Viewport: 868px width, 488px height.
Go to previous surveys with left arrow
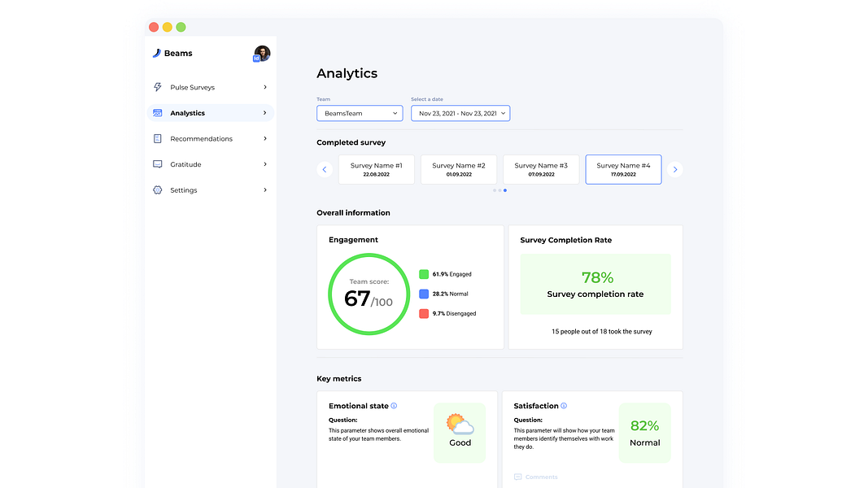325,170
